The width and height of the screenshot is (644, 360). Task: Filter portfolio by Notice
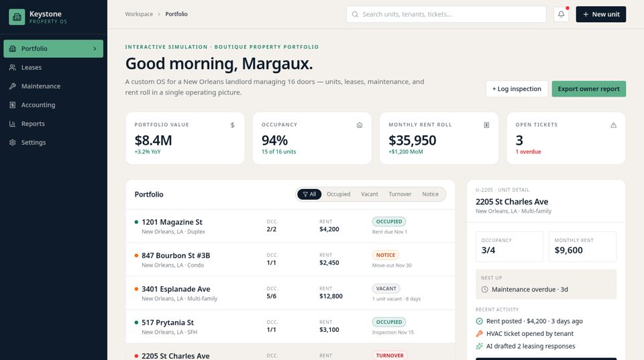pos(431,194)
